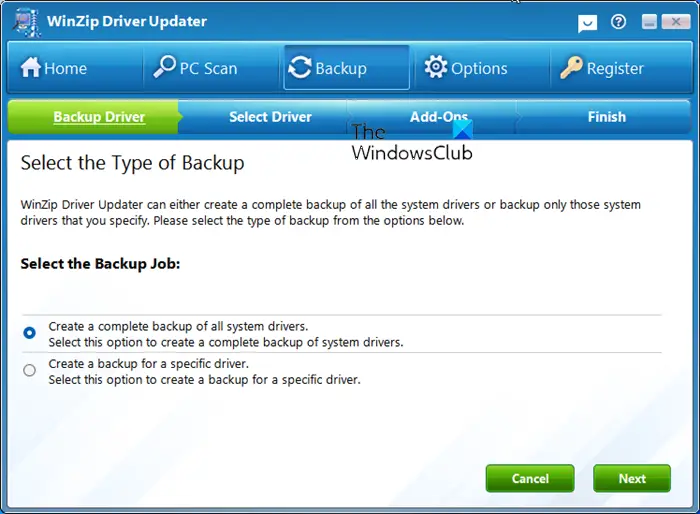The width and height of the screenshot is (700, 514).
Task: Open the feedback chat icon in title bar
Action: tap(588, 24)
